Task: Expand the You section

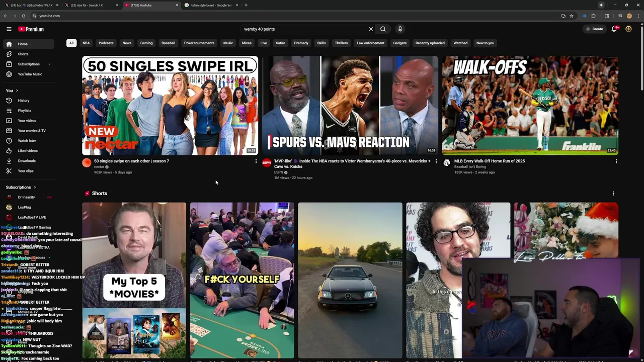Action: pos(12,90)
